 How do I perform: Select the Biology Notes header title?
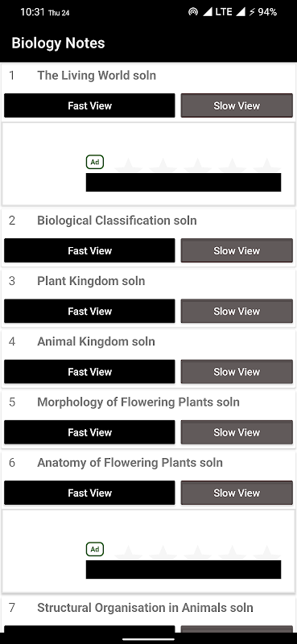pos(58,43)
